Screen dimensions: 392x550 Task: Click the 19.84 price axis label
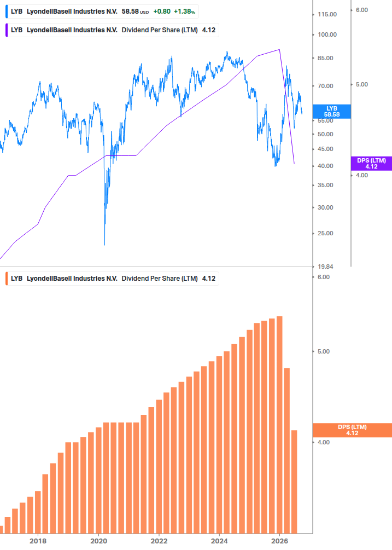click(325, 267)
